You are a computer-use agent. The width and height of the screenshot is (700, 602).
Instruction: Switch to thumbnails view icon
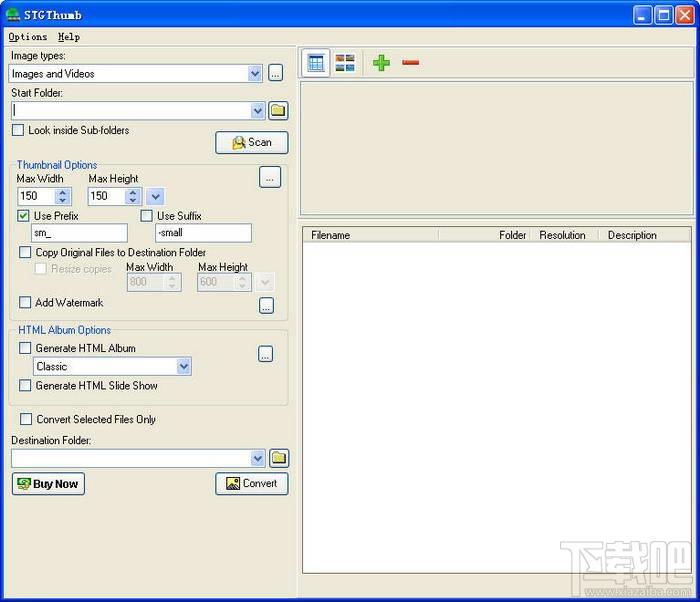click(x=345, y=63)
